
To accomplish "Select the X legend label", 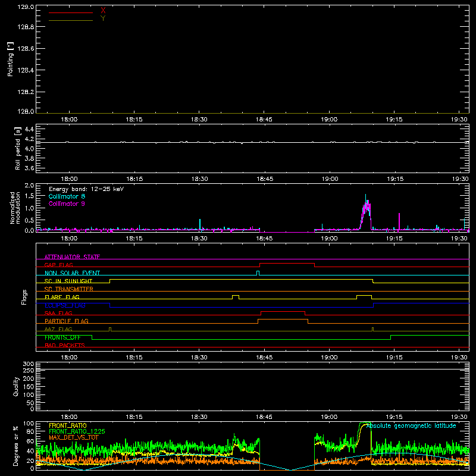I will 103,11.
